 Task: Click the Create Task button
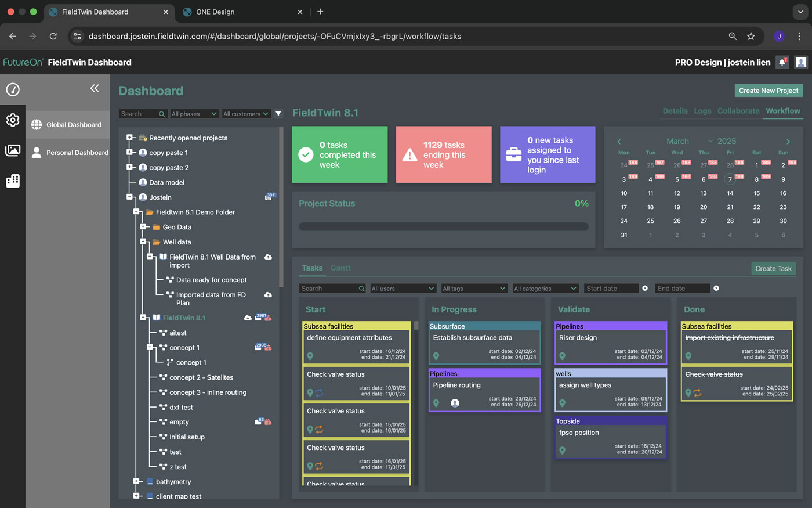(773, 268)
